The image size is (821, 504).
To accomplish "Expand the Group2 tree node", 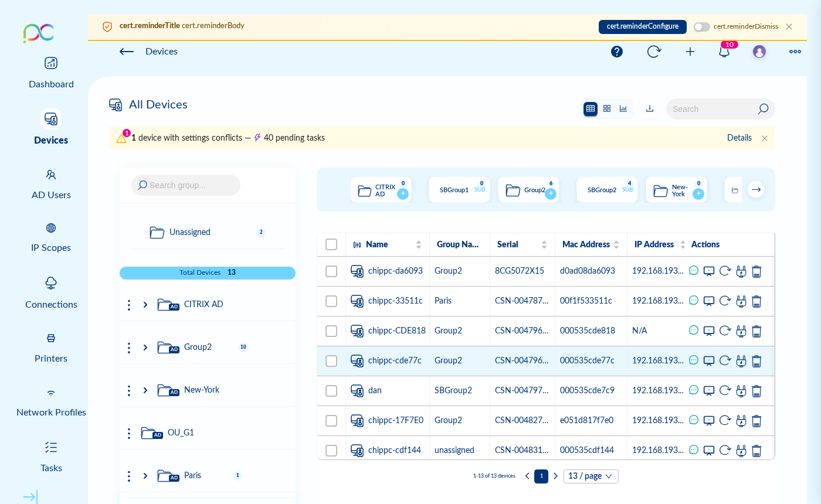I will point(145,348).
